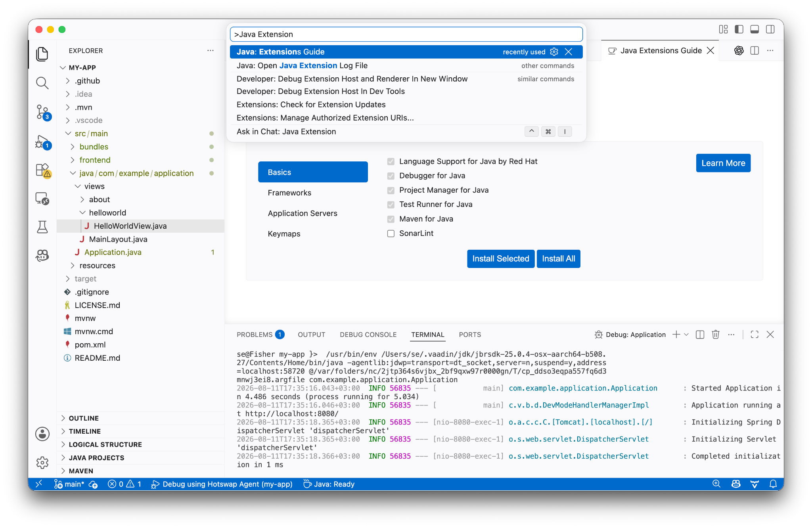Toggle Primary Side Bar icon
This screenshot has width=812, height=528.
(739, 29)
